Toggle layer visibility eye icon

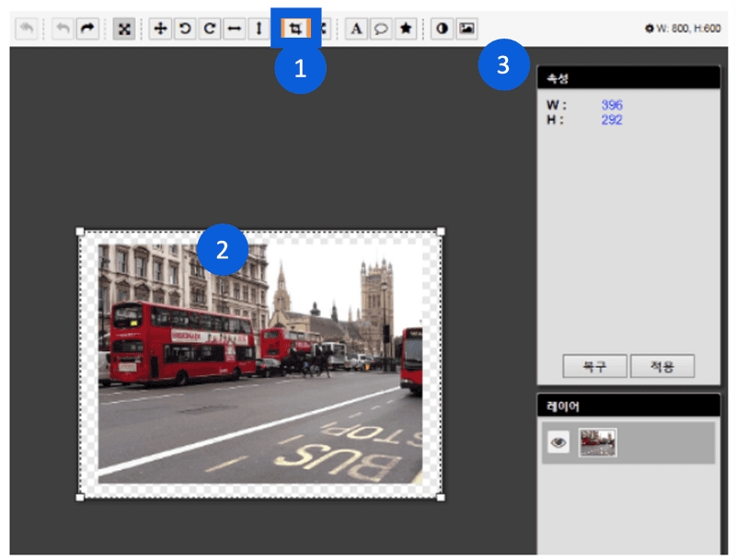(x=558, y=442)
